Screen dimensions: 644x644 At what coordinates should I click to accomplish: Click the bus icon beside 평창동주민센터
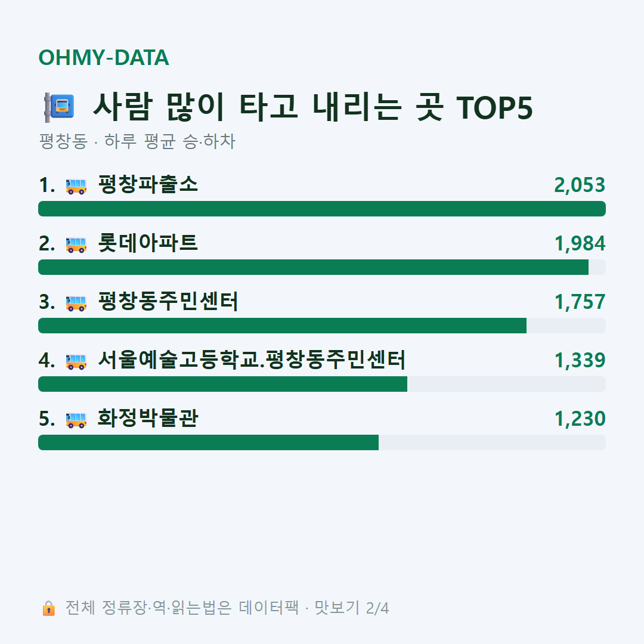(76, 303)
